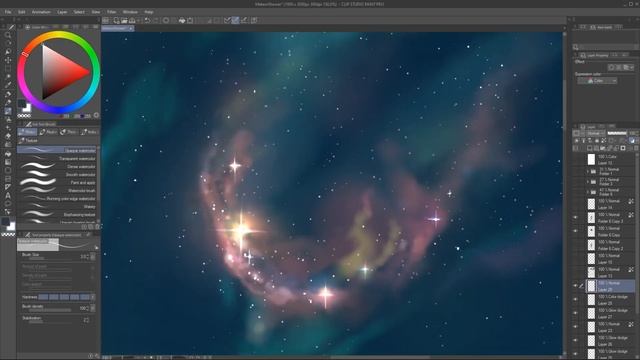Click the search field in the right panel
This screenshot has height=360, width=640.
[605, 47]
